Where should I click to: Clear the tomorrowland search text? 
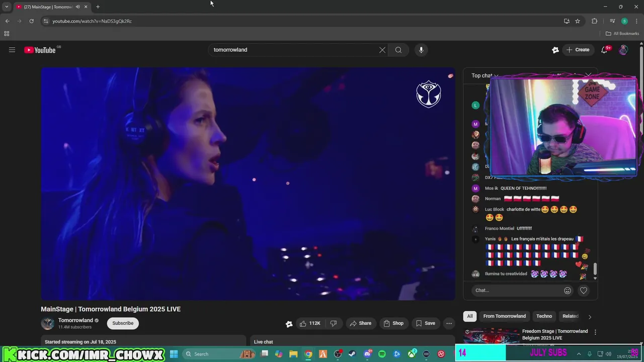(x=382, y=50)
